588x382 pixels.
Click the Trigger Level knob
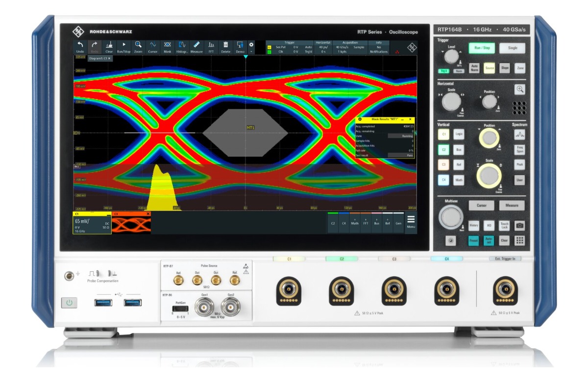pyautogui.click(x=452, y=57)
